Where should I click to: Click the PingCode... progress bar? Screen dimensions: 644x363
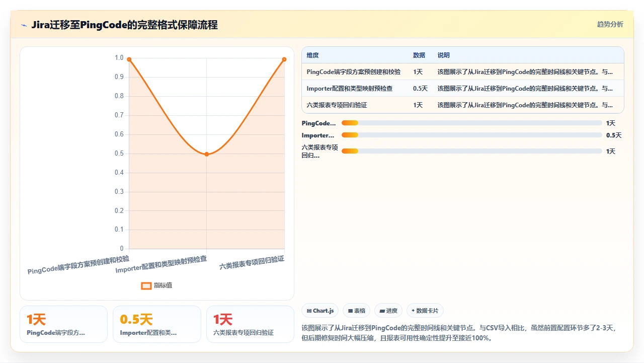point(471,123)
